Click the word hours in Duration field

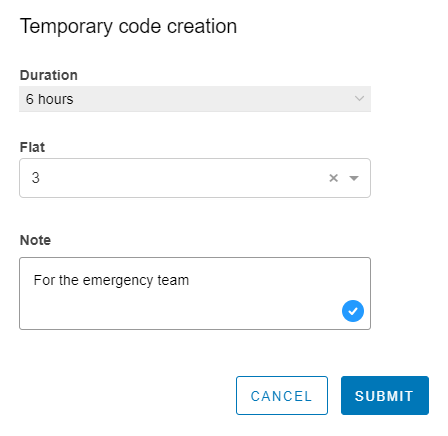coord(56,99)
